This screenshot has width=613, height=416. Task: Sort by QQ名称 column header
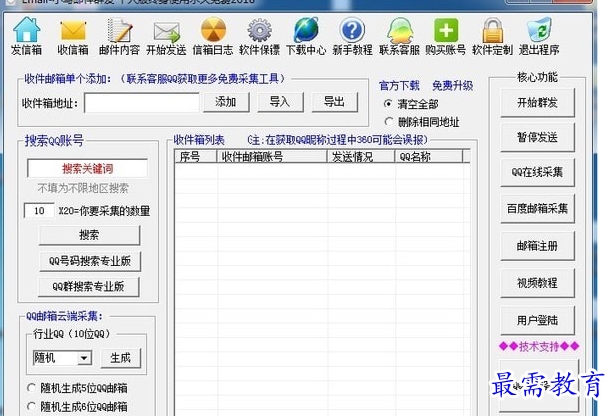pos(428,157)
